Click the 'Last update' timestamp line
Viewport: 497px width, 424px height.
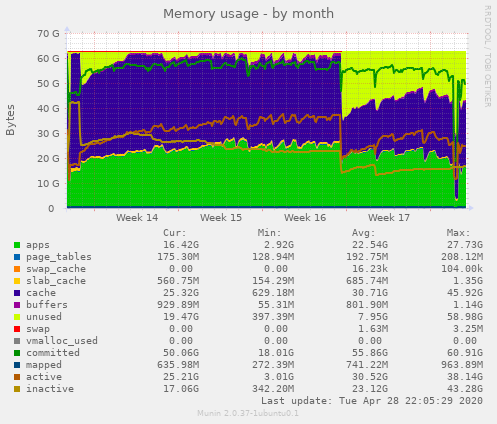tap(372, 401)
